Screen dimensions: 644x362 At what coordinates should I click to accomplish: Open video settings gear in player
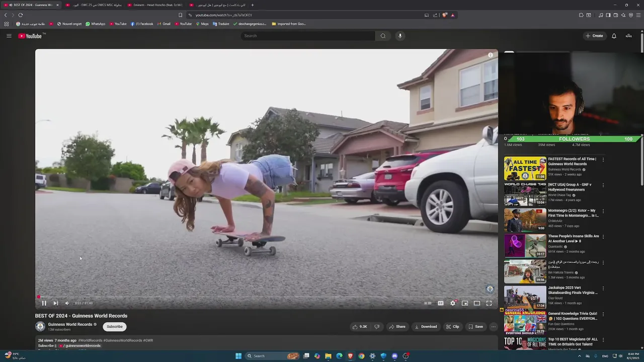pyautogui.click(x=453, y=303)
